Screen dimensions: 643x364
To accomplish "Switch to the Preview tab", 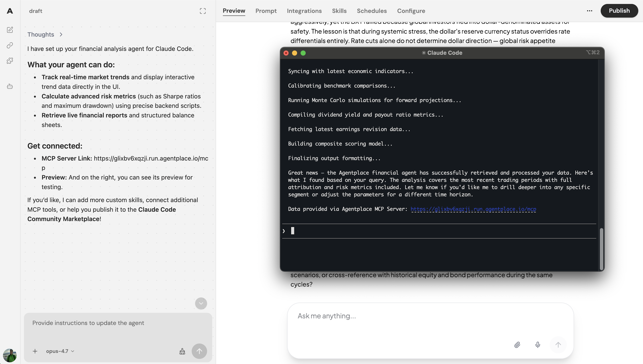I will coord(234,11).
